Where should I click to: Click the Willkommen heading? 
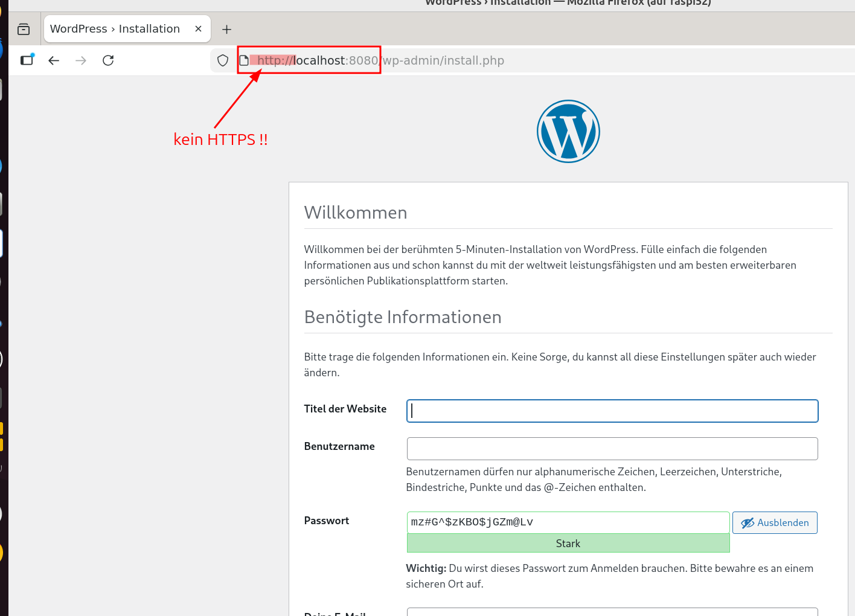click(356, 213)
